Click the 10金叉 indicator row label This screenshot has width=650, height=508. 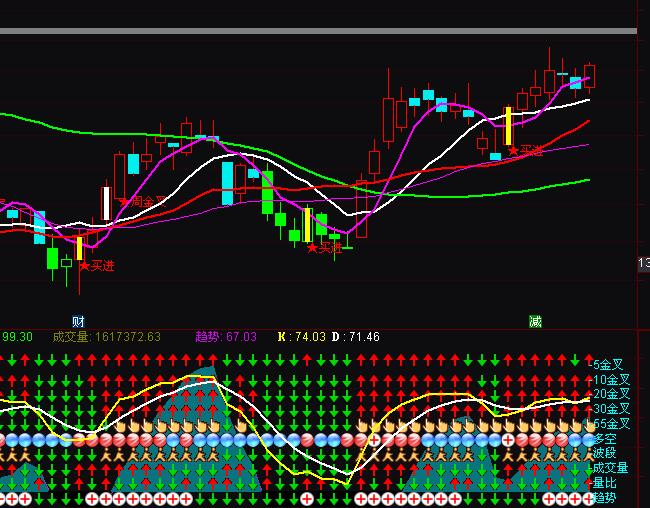click(610, 380)
